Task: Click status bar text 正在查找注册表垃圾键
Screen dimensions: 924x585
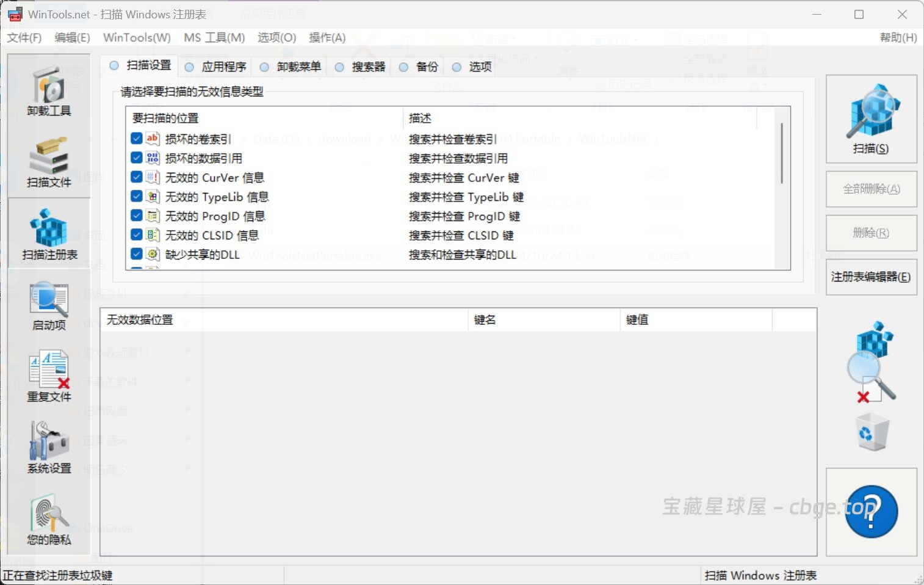Action: pos(58,575)
